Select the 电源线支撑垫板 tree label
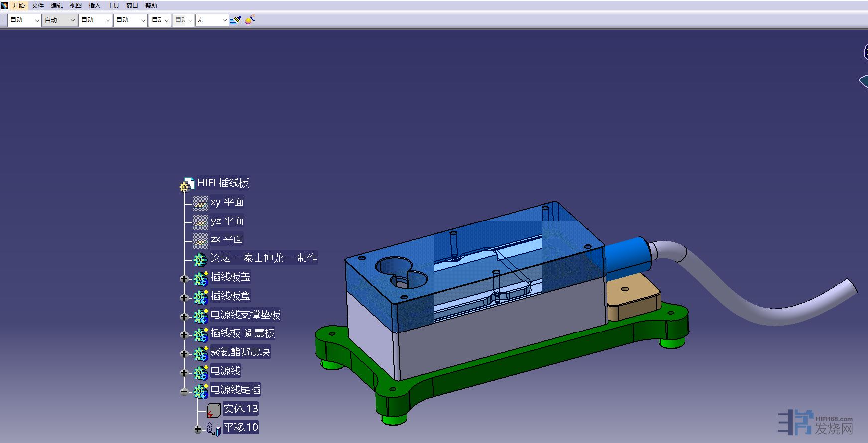868x443 pixels. [x=245, y=315]
